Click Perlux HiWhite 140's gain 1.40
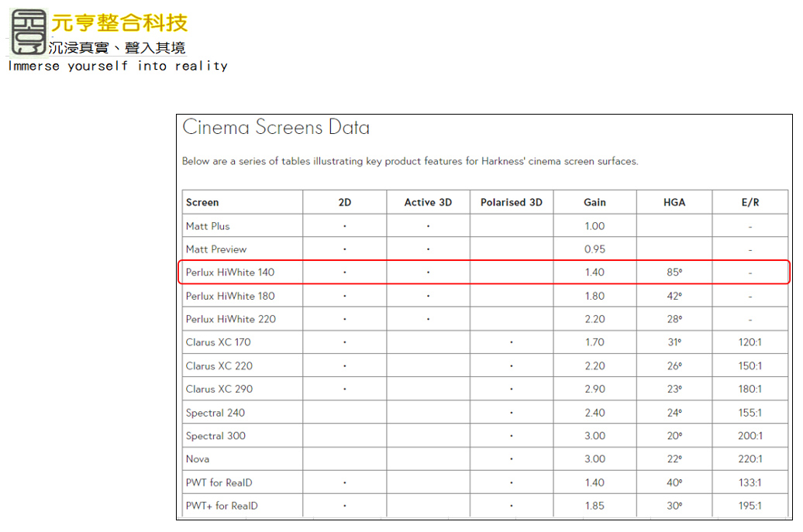The image size is (803, 532). (594, 272)
